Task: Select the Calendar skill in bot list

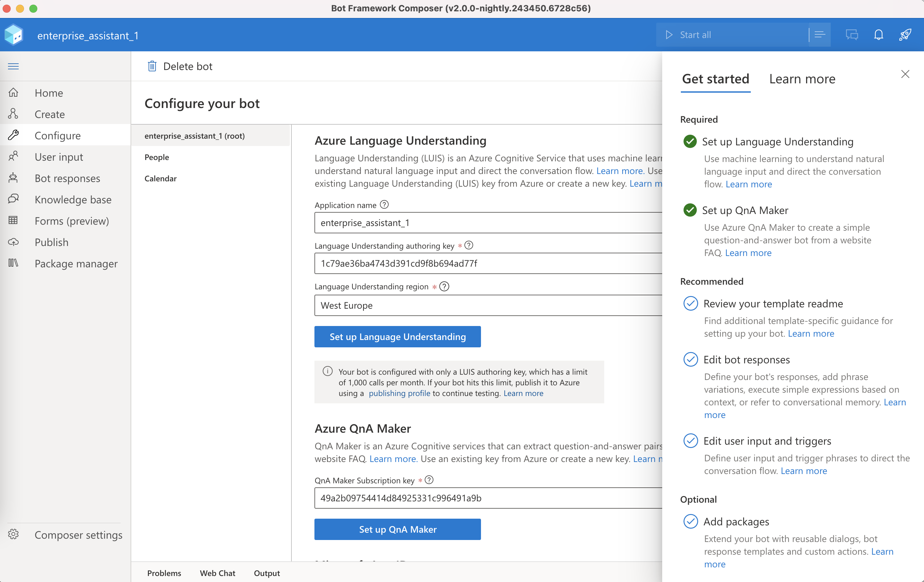Action: tap(161, 179)
